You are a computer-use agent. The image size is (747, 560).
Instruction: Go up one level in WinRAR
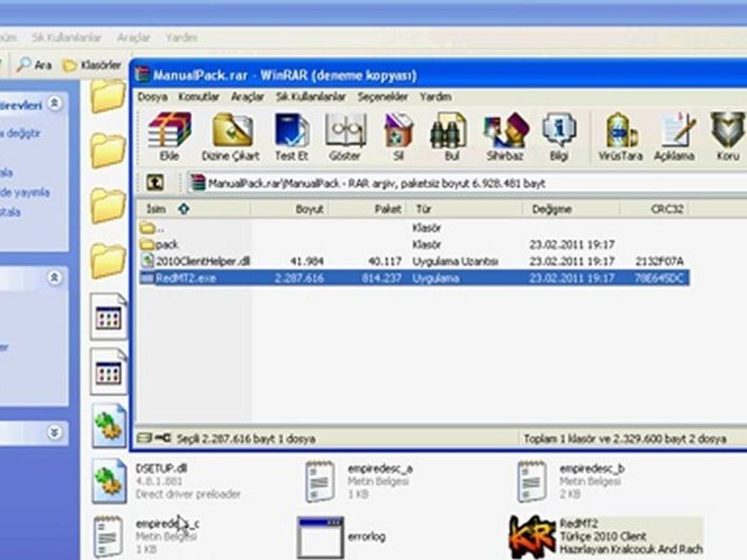[x=156, y=182]
